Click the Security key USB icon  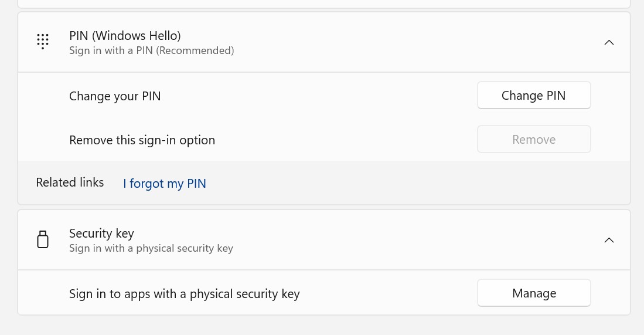click(43, 239)
